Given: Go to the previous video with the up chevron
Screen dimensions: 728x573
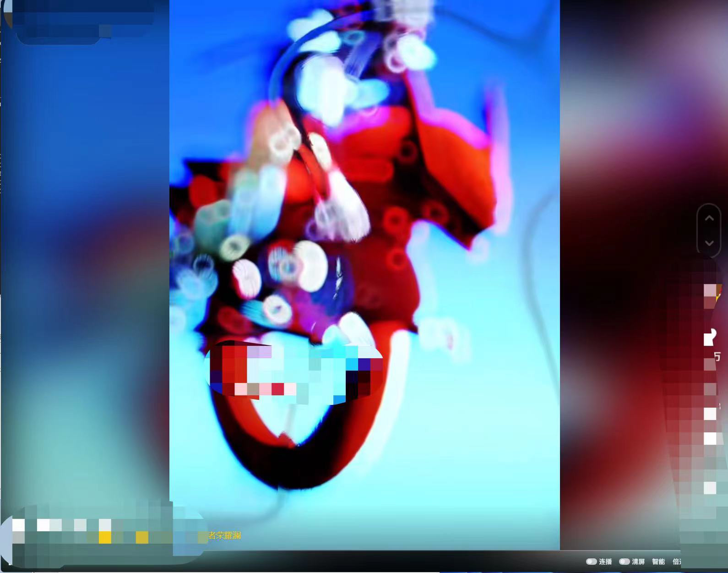Looking at the screenshot, I should (709, 218).
